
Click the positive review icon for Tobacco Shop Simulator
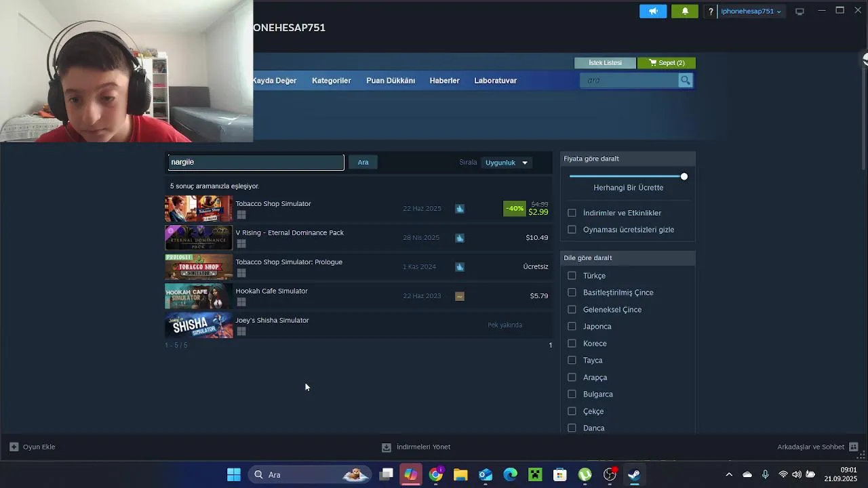(460, 209)
